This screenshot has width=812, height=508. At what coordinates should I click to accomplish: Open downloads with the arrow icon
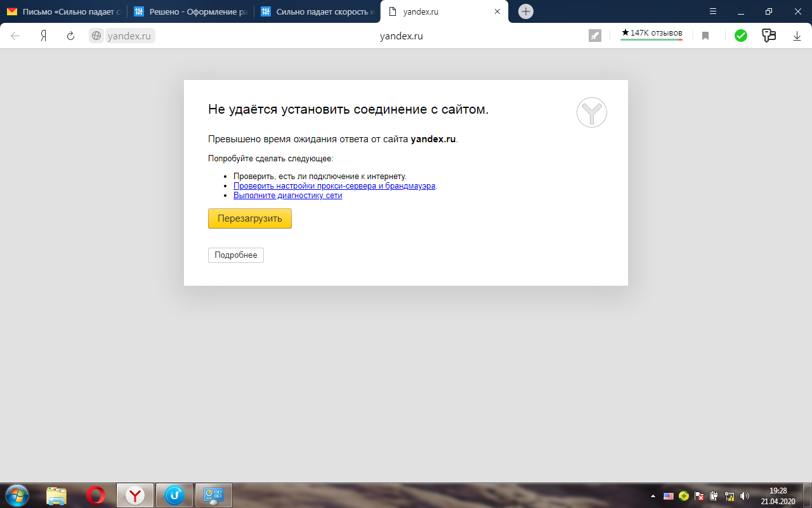(797, 36)
